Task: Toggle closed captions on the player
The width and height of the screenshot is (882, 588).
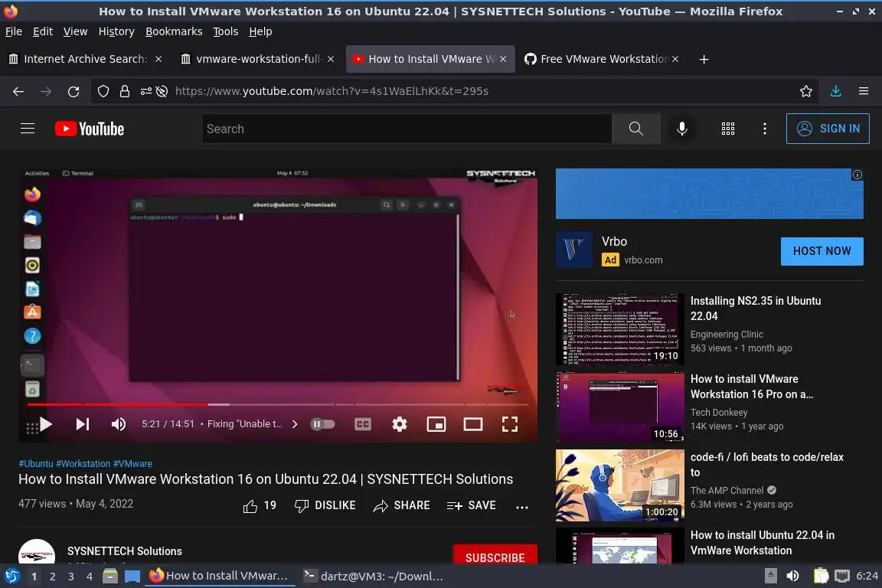Action: click(x=363, y=424)
